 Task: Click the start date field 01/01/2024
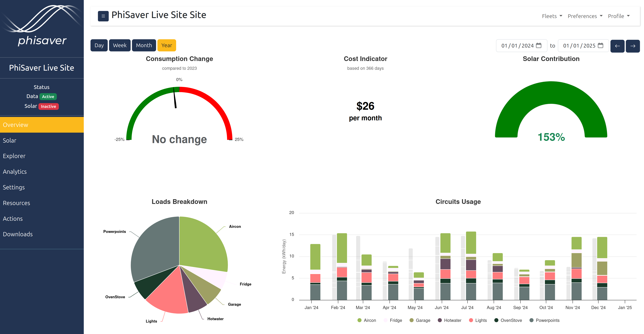point(517,46)
